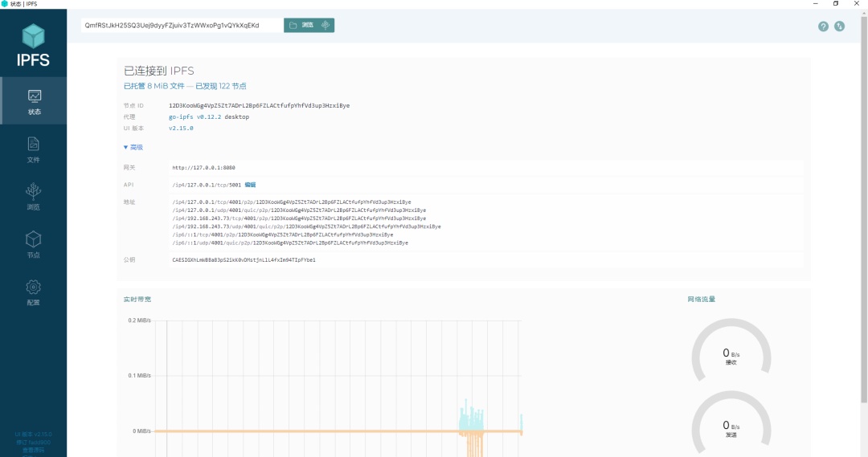
Task: Click the up-down arrows icon at top right
Action: pyautogui.click(x=839, y=26)
